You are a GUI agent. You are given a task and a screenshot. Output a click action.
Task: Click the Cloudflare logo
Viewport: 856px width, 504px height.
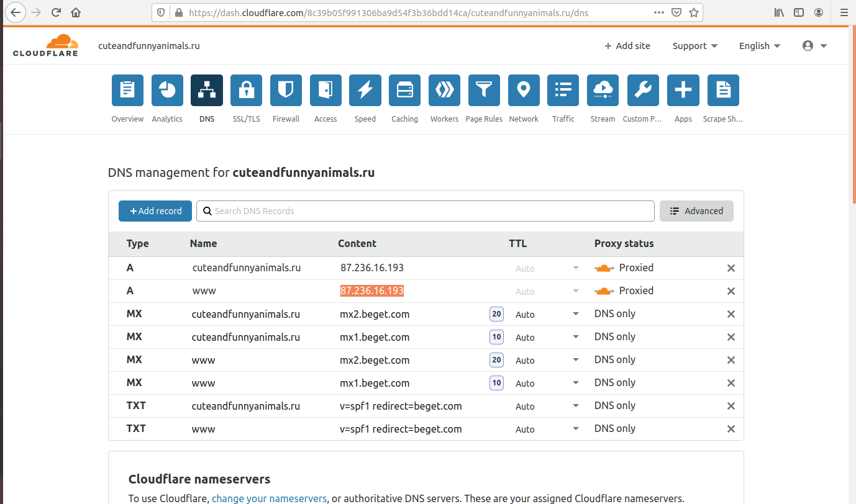(x=45, y=45)
